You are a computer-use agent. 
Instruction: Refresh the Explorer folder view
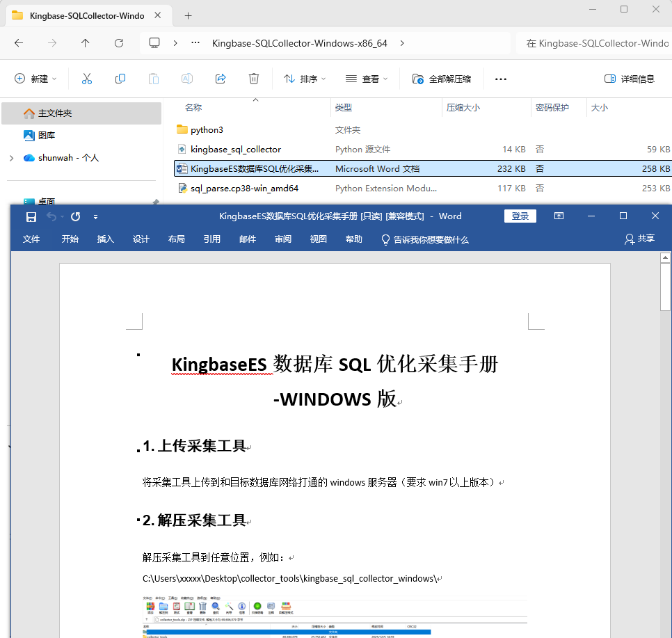pos(119,43)
